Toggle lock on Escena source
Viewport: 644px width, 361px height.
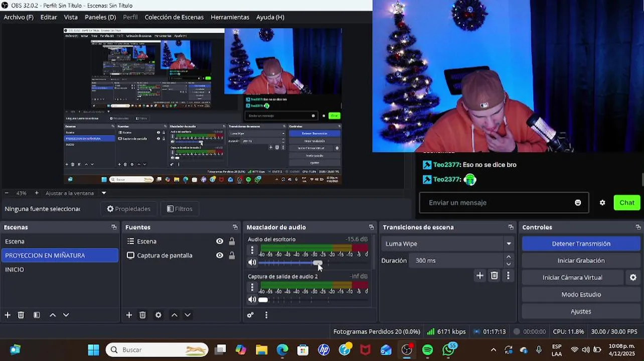(x=232, y=241)
